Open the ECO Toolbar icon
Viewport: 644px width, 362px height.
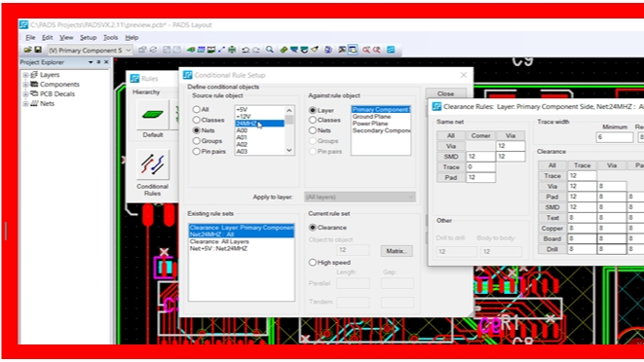click(x=221, y=50)
